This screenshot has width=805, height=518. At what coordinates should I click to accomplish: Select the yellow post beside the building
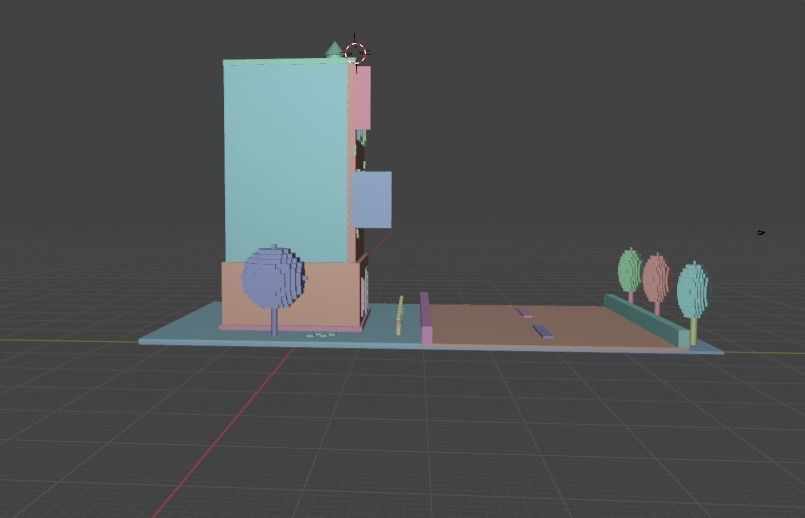pyautogui.click(x=400, y=315)
